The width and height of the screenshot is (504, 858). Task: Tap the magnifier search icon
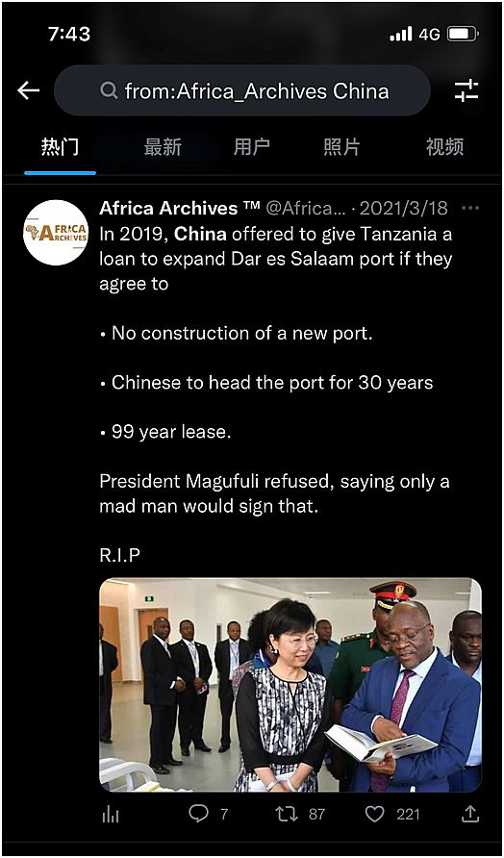pyautogui.click(x=109, y=90)
